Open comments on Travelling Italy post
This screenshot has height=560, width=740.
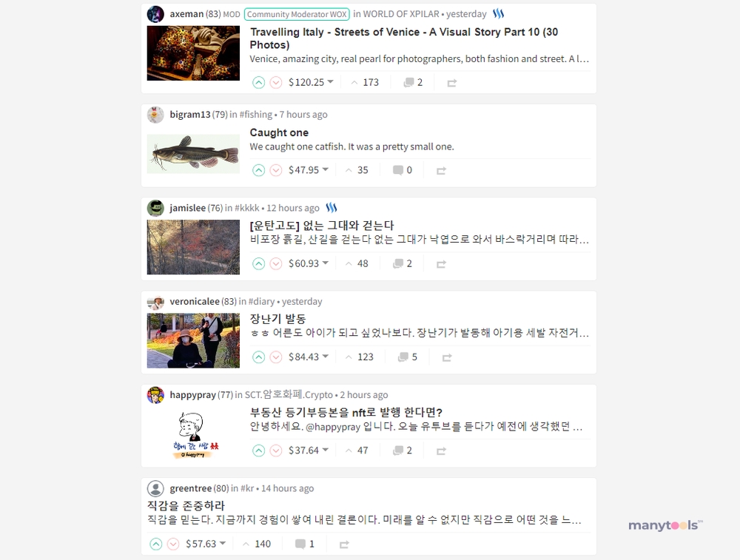(413, 83)
